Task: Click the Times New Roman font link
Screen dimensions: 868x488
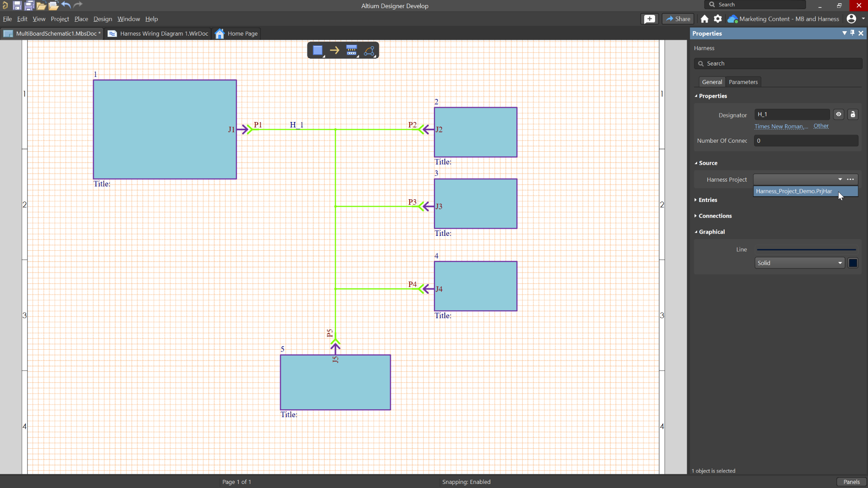Action: point(781,127)
